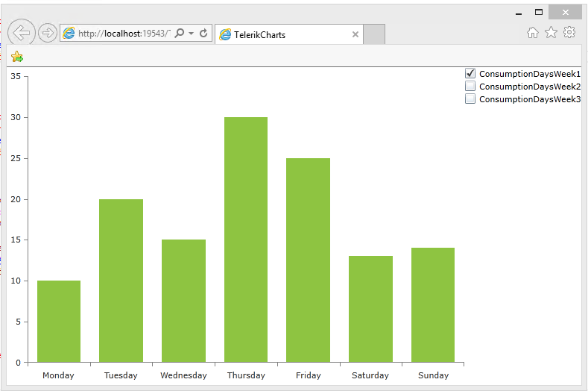Refresh the page with the reload icon
This screenshot has width=588, height=391.
click(203, 34)
